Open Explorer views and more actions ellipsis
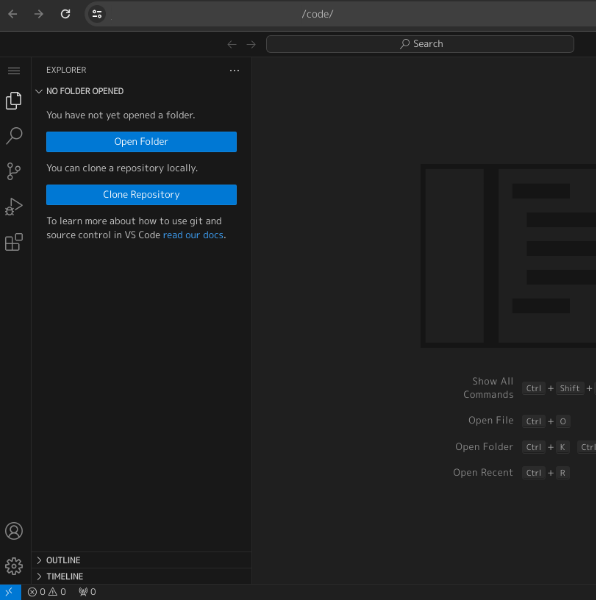Image resolution: width=596 pixels, height=600 pixels. pos(234,70)
